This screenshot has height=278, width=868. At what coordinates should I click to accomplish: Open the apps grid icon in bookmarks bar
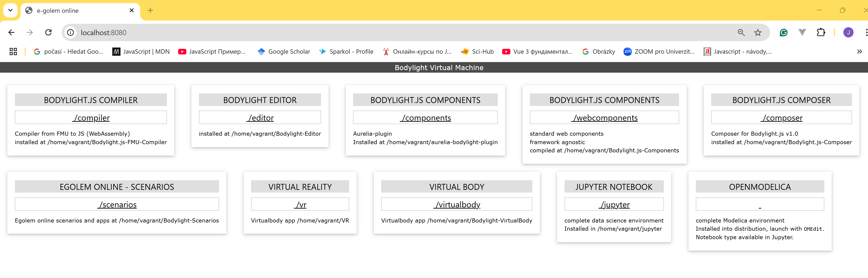[x=13, y=51]
